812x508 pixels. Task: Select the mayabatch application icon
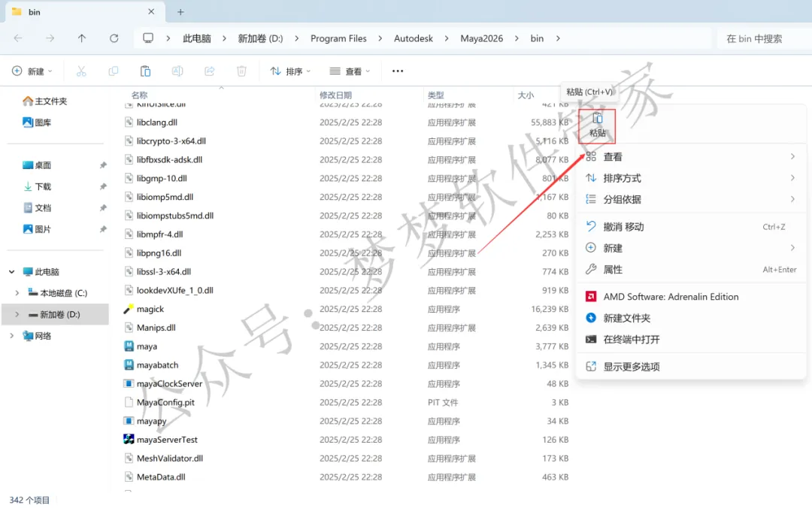tap(129, 364)
